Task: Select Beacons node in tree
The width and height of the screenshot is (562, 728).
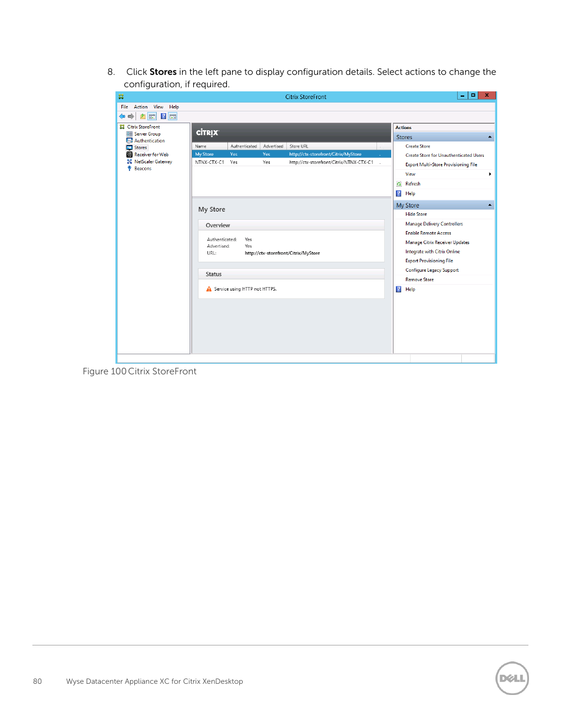Action: pyautogui.click(x=143, y=169)
